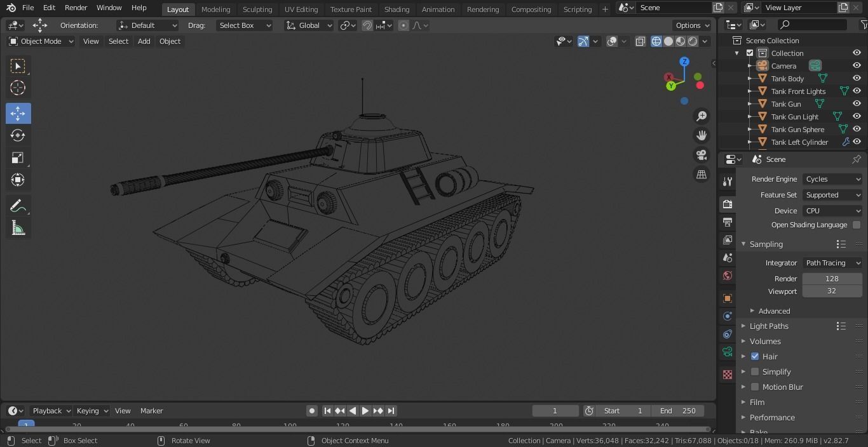The width and height of the screenshot is (868, 447).
Task: Switch perspective/orthographic grid icon
Action: tap(702, 174)
